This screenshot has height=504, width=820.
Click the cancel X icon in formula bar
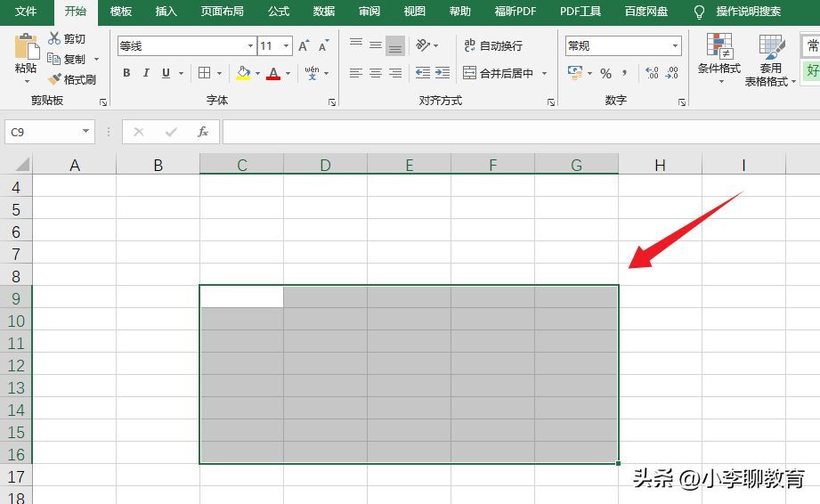click(139, 132)
